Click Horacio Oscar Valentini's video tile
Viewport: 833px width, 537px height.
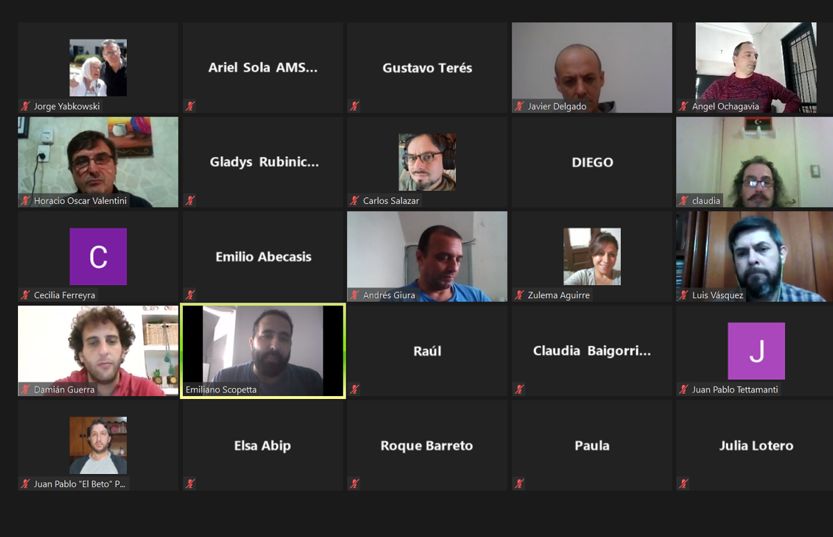pyautogui.click(x=98, y=162)
